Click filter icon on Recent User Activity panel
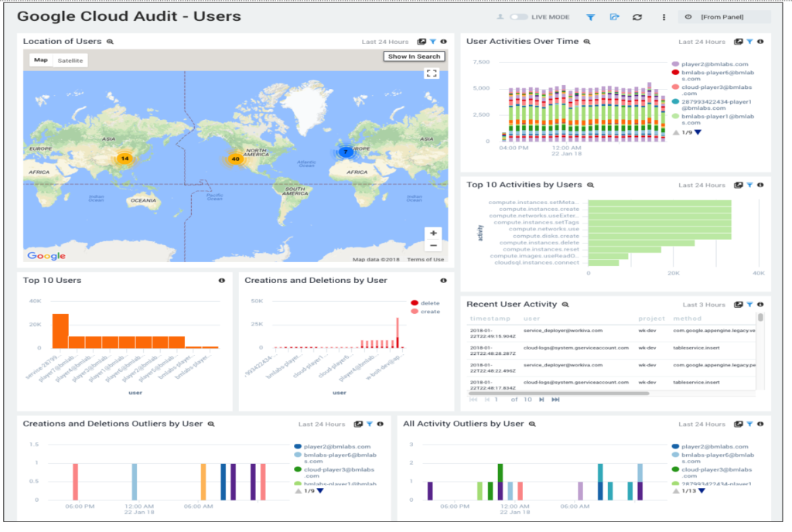The height and width of the screenshot is (532, 792). coord(749,305)
